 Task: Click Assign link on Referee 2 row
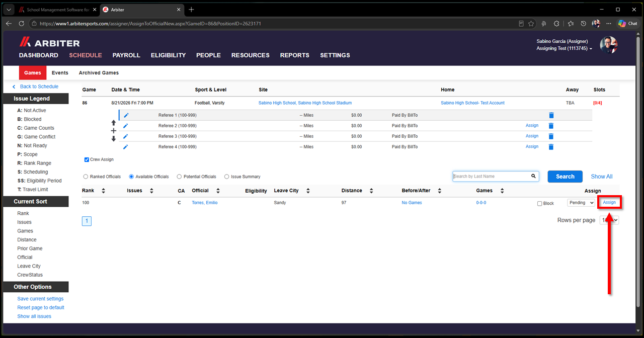[x=532, y=126]
